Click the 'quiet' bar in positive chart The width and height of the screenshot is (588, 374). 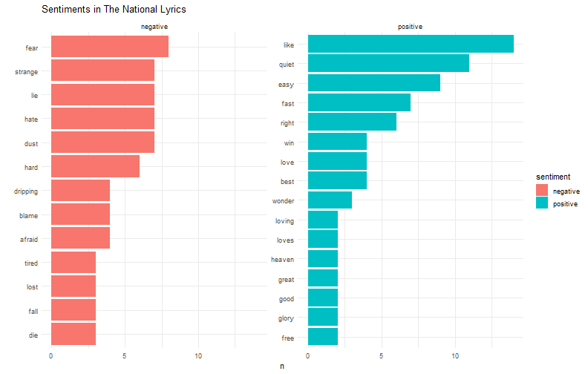point(388,63)
